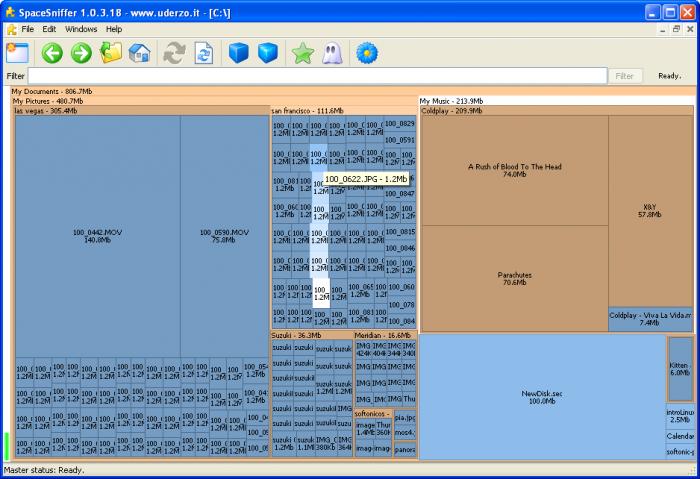Click the document refresh icon
700x479 pixels.
click(204, 53)
